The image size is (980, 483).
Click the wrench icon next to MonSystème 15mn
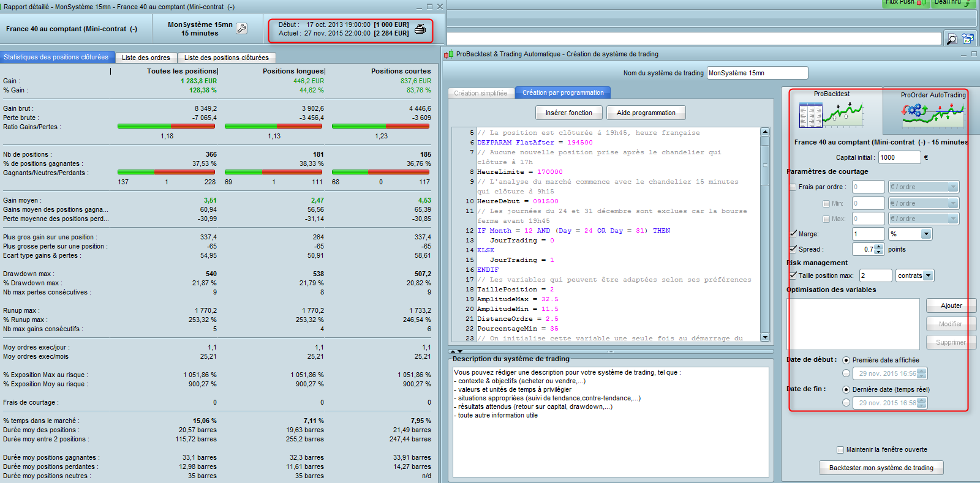coord(241,29)
